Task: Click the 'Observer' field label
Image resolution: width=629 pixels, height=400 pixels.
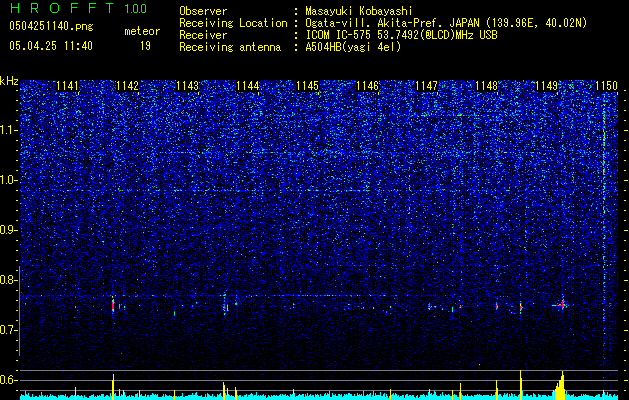Action: [x=203, y=11]
